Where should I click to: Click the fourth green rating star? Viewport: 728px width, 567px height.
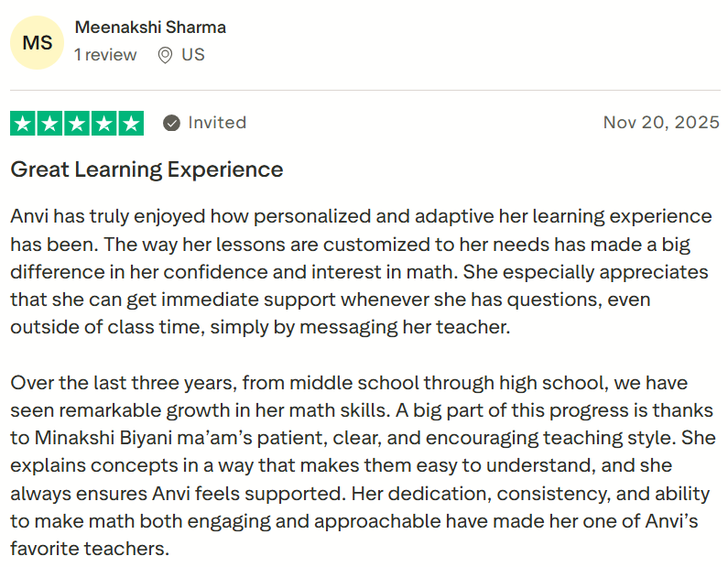tap(103, 123)
